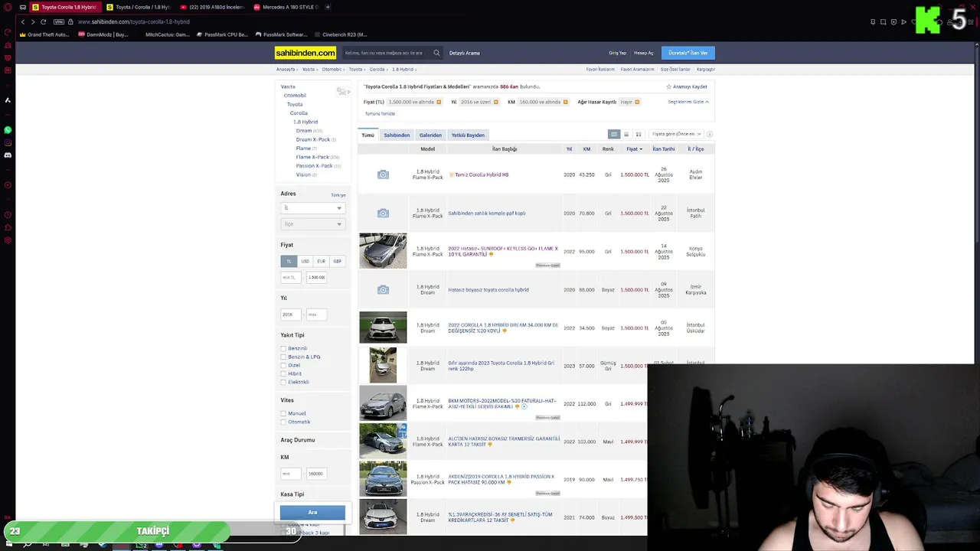Reload the page

pos(43,21)
